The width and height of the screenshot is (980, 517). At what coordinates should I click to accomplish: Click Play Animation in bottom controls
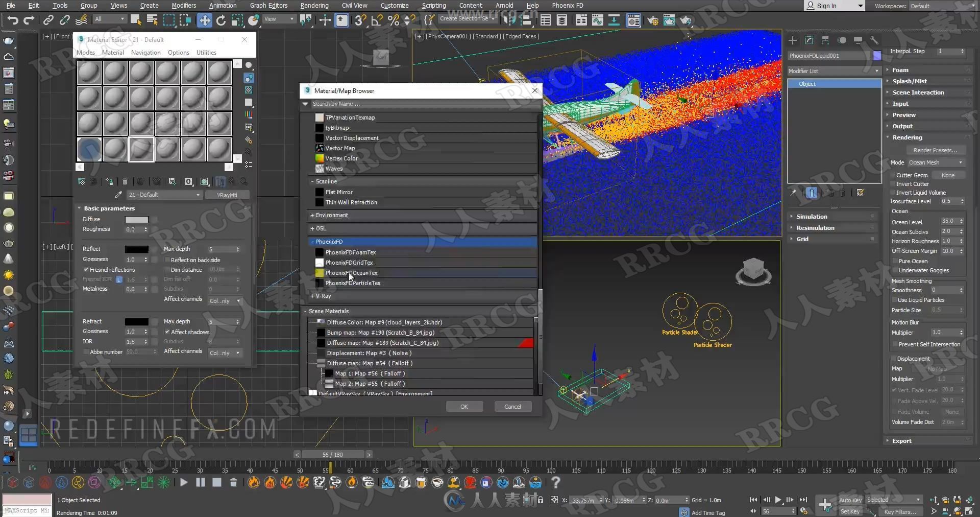coord(778,500)
